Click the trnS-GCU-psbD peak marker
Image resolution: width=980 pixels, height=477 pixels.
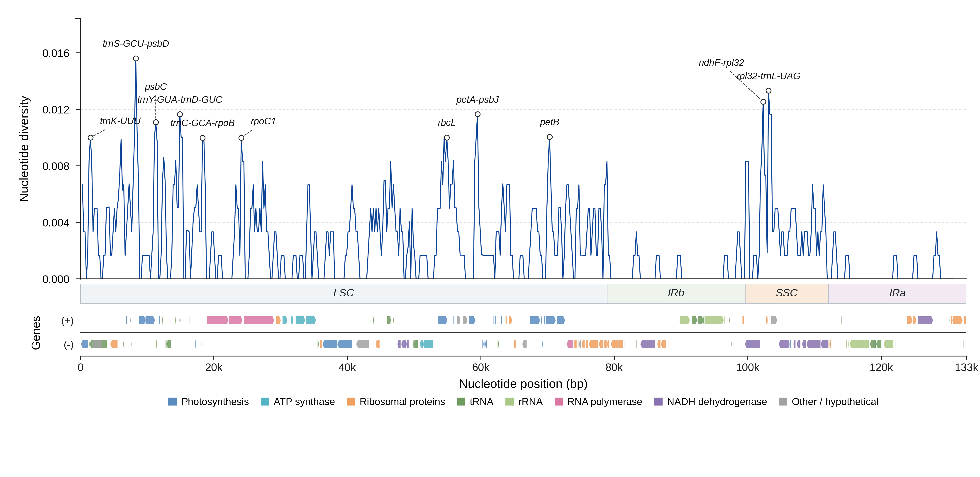tap(136, 59)
